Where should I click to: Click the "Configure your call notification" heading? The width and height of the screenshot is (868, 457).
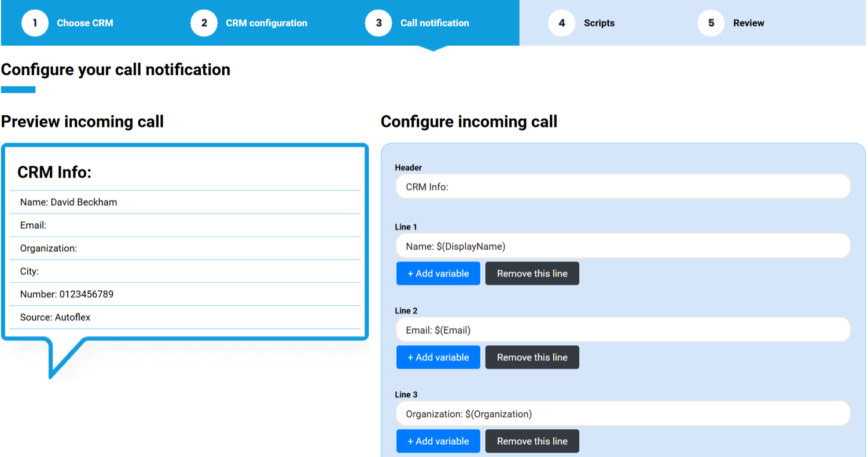[x=116, y=70]
